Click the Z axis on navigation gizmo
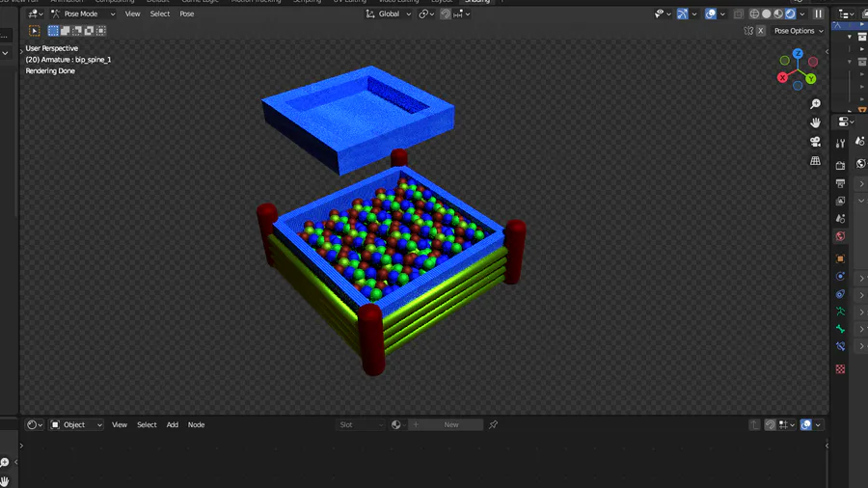The image size is (868, 488). 798,54
